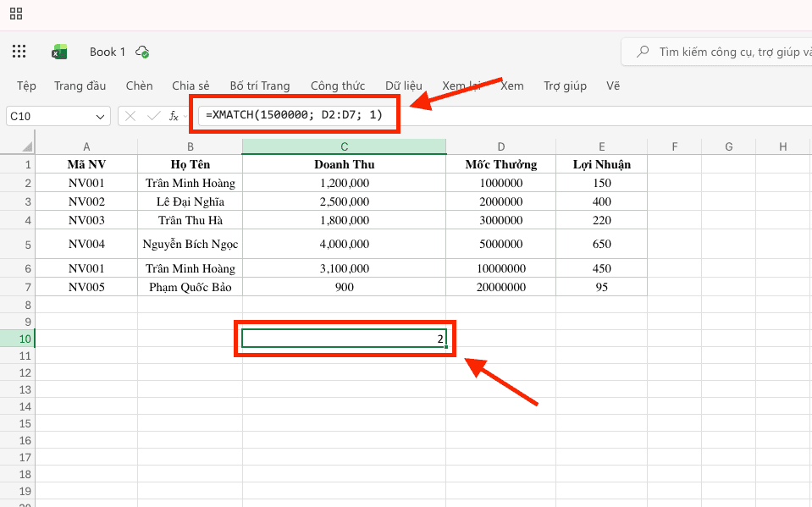The height and width of the screenshot is (507, 812).
Task: Select column E header
Action: click(x=602, y=146)
